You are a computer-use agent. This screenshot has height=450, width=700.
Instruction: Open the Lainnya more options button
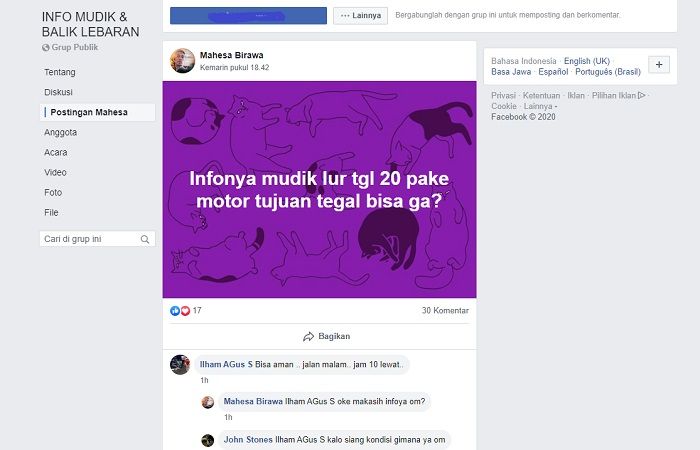(x=360, y=16)
